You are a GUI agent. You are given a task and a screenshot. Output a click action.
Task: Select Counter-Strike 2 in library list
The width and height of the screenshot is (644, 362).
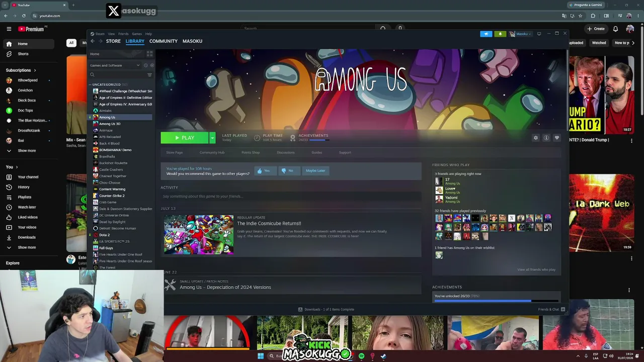tap(120, 196)
